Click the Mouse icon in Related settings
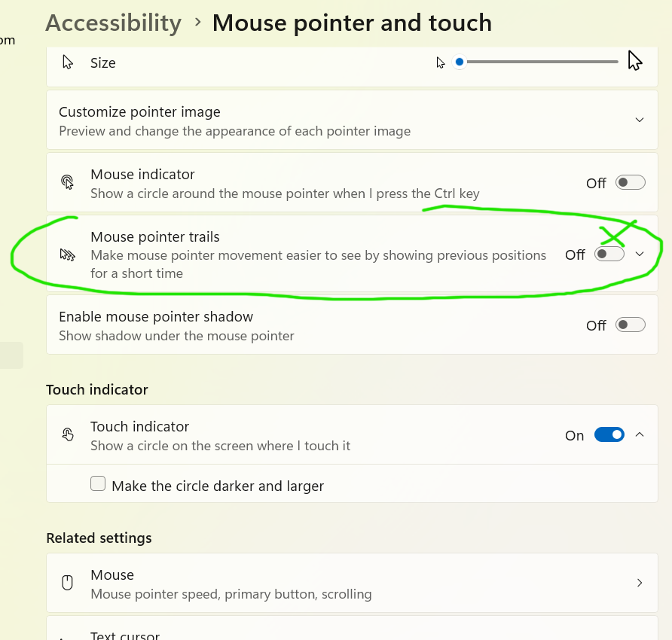The height and width of the screenshot is (640, 672). [x=68, y=583]
